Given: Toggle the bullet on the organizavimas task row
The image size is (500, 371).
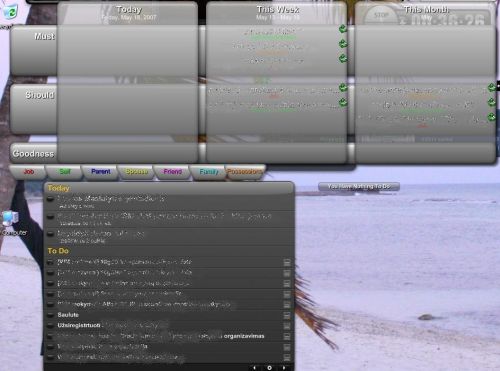Looking at the screenshot, I should 50,336.
